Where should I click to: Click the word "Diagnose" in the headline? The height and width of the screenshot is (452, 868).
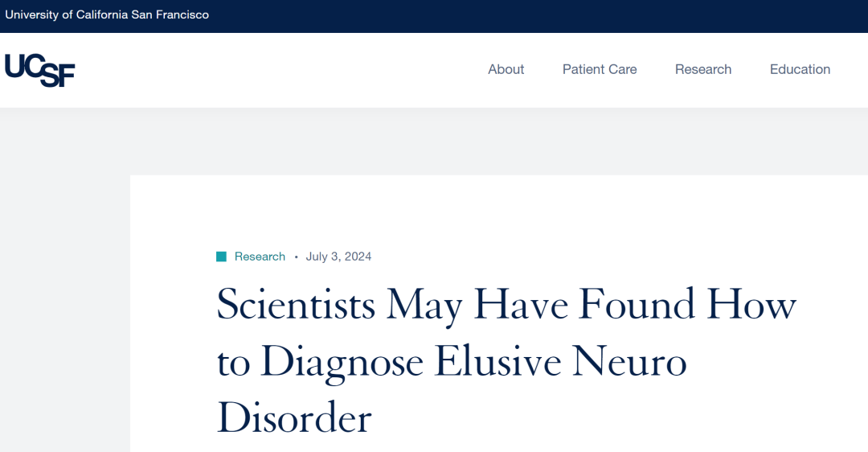[342, 363]
